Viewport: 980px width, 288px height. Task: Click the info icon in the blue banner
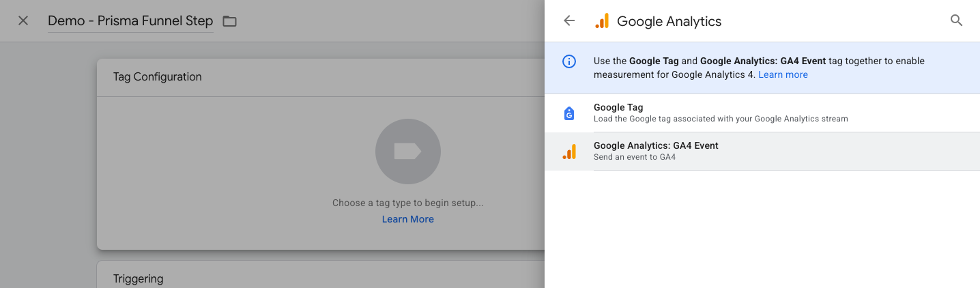[x=569, y=61]
